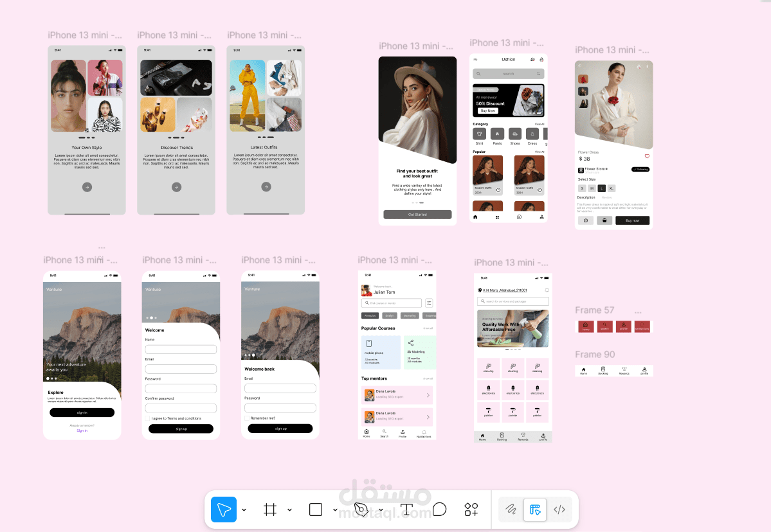Open the Rectangle shape tools dropdown arrow
This screenshot has width=771, height=532.
pos(335,510)
